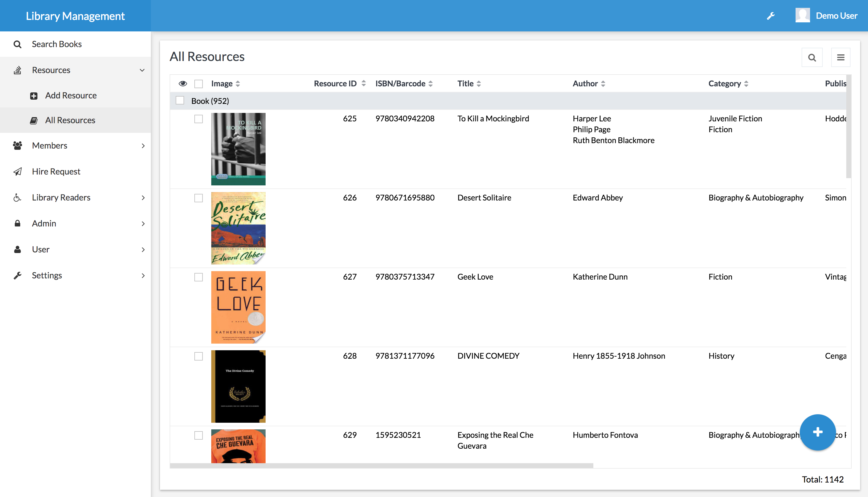The image size is (868, 497).
Task: Click the horizontal scrollbar under the table
Action: click(381, 466)
